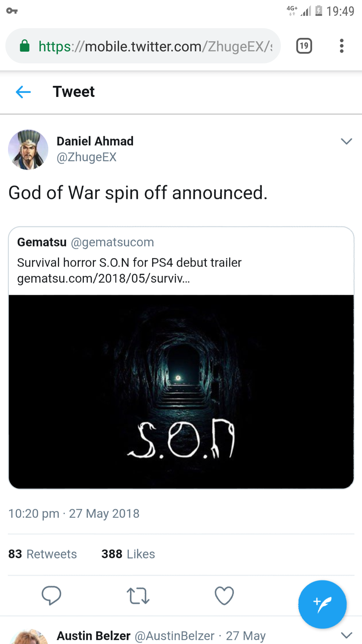Compose new tweet with floating feather button
Screen dimensions: 362x644
tap(322, 604)
